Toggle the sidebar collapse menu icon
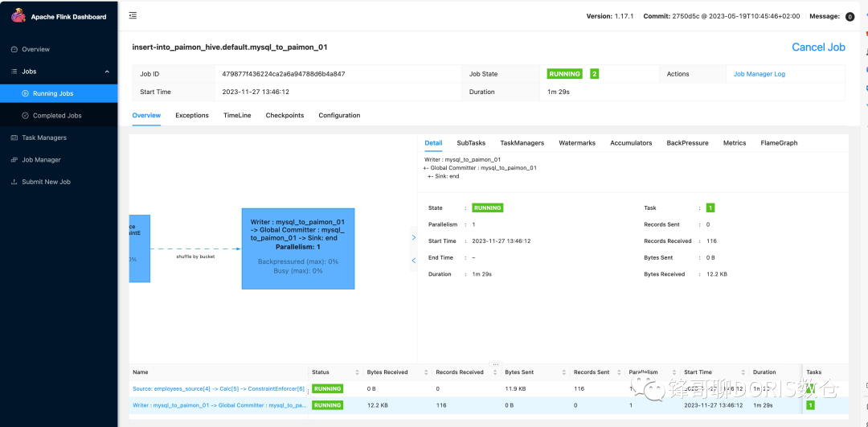Image resolution: width=868 pixels, height=427 pixels. [x=133, y=15]
